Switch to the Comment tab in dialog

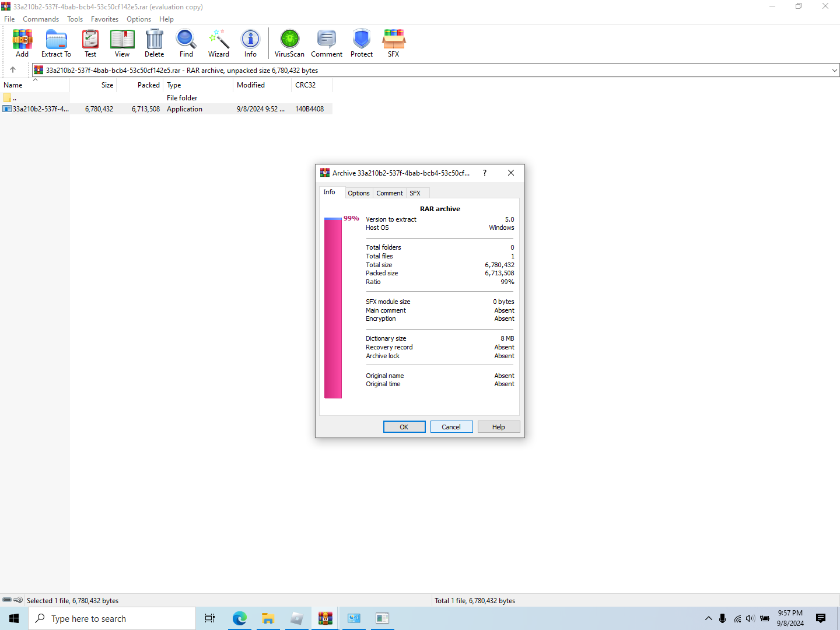tap(390, 193)
